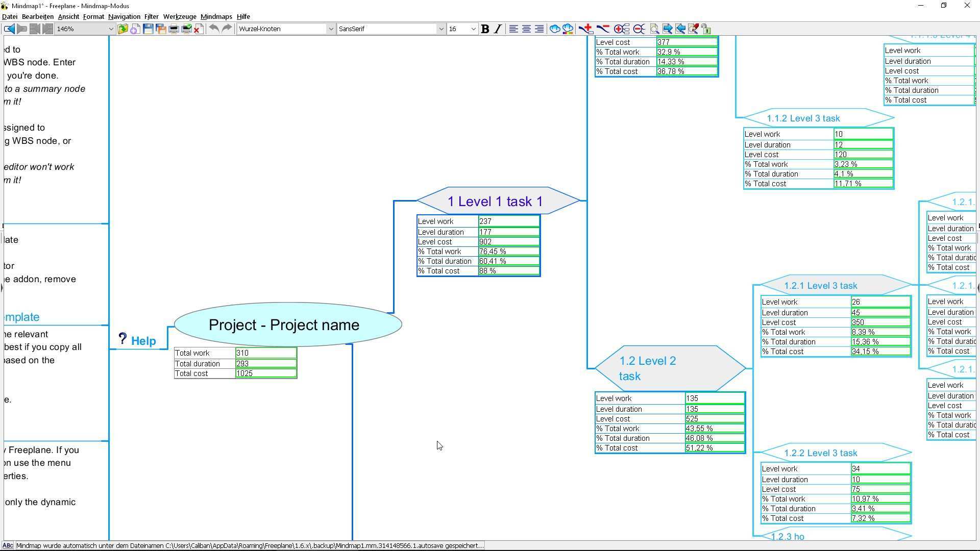980x551 pixels.
Task: Click the Print map icon
Action: pyautogui.click(x=174, y=29)
